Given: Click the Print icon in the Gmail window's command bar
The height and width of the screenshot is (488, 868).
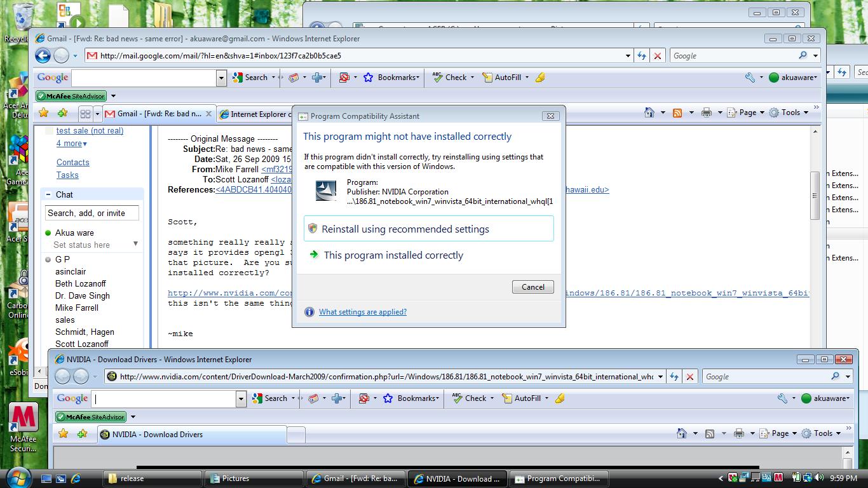Looking at the screenshot, I should (x=706, y=112).
